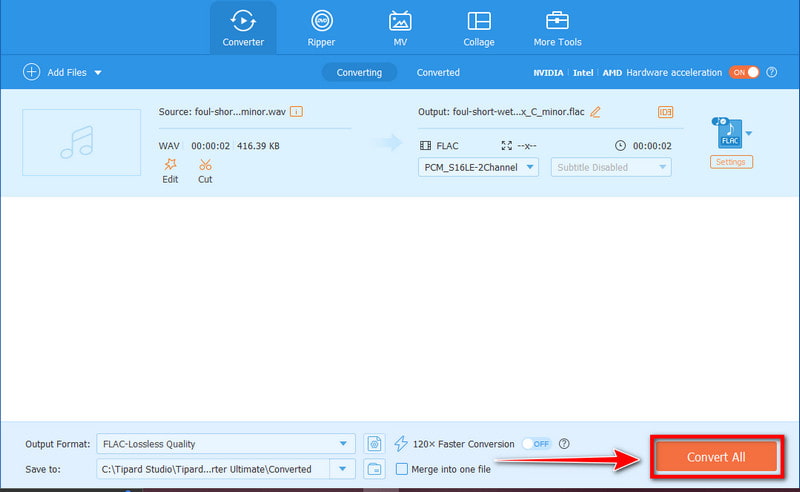The height and width of the screenshot is (492, 800).
Task: Open Faster Conversion help question icon
Action: click(x=564, y=444)
